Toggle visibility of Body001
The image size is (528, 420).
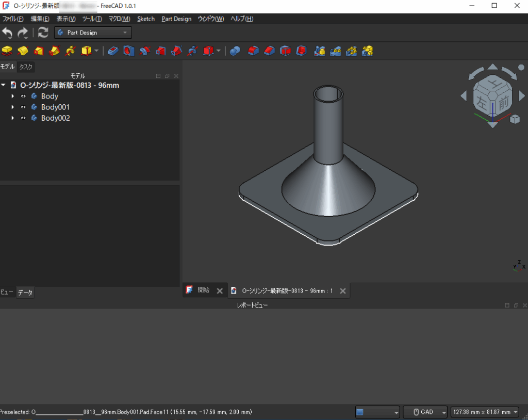pyautogui.click(x=23, y=107)
